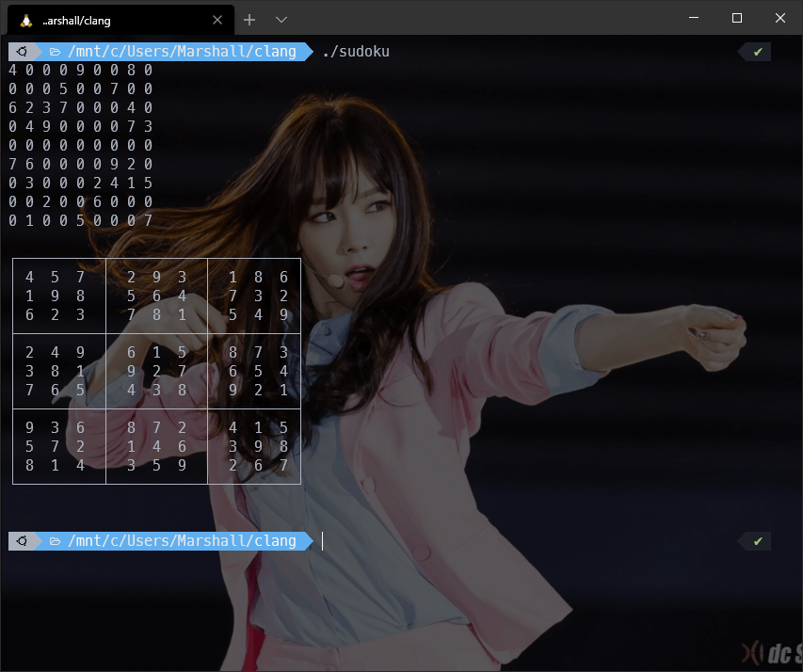Image resolution: width=803 pixels, height=672 pixels.
Task: Click the window maximize button
Action: (737, 18)
